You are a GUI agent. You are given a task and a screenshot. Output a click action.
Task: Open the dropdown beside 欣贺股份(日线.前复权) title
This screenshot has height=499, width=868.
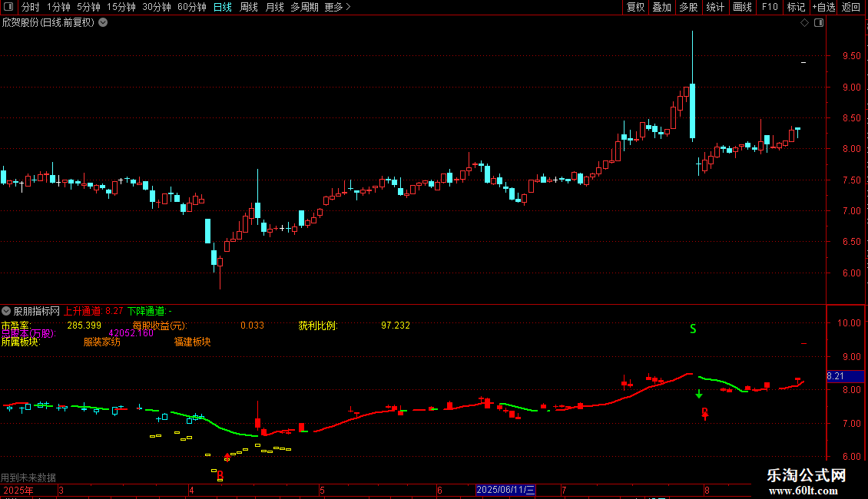click(x=103, y=22)
